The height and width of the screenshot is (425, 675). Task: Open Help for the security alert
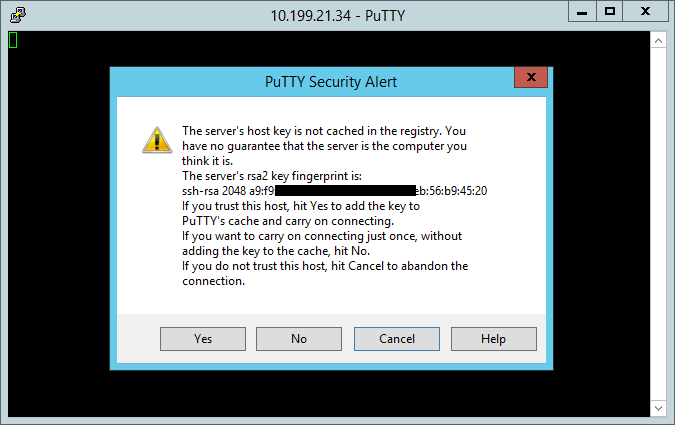pos(494,339)
